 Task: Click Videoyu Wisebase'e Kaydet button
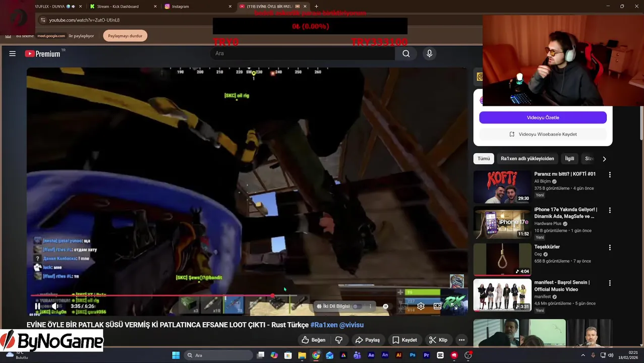[543, 134]
